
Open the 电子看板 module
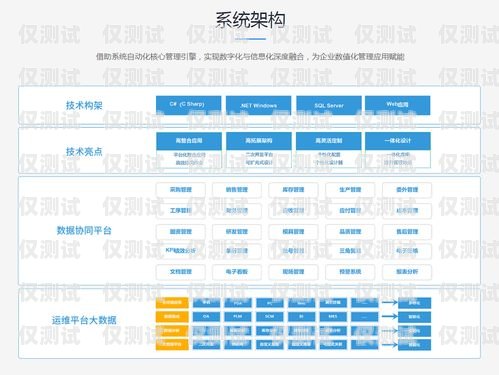click(237, 272)
